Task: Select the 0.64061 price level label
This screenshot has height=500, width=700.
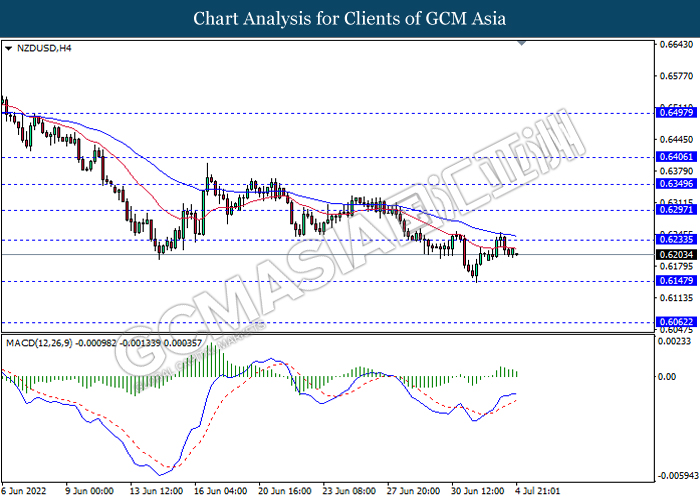Action: click(676, 157)
